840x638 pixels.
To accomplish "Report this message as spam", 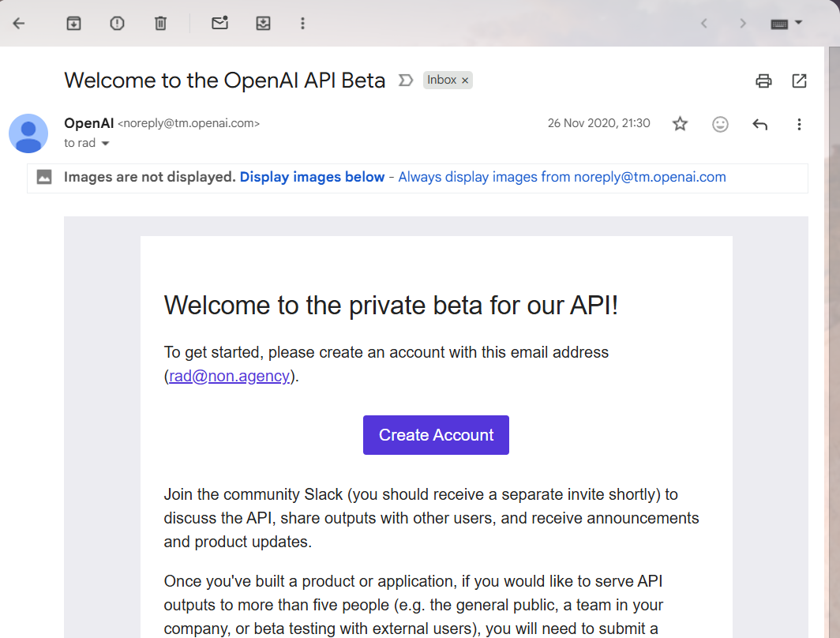I will 117,24.
